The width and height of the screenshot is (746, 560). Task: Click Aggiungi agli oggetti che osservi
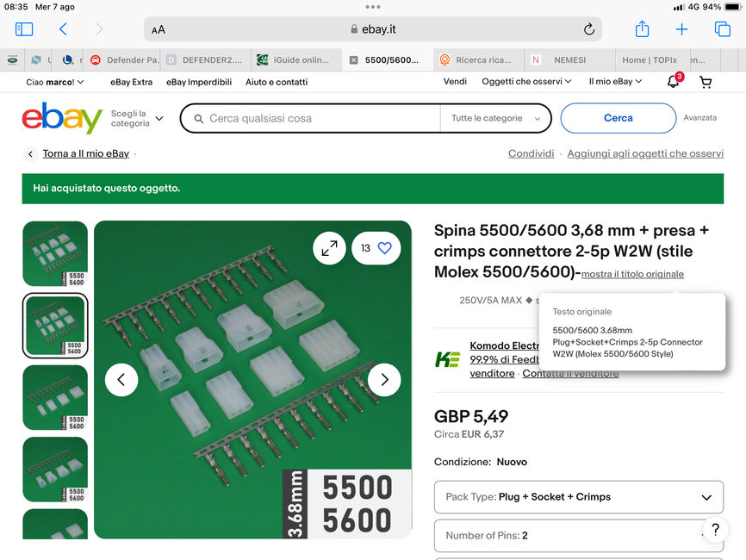click(x=645, y=153)
